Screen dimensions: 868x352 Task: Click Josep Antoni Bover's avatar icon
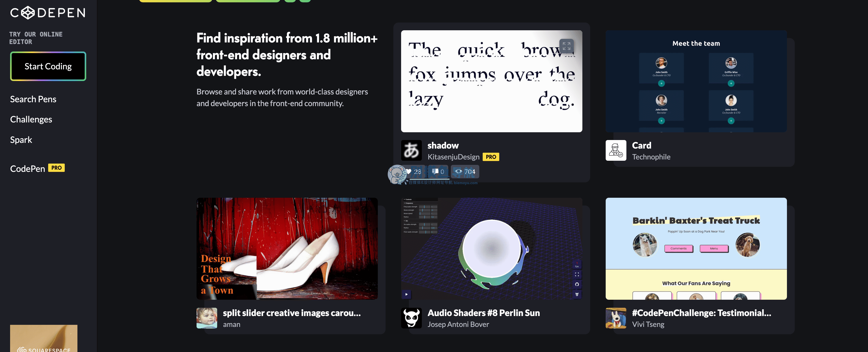click(411, 318)
